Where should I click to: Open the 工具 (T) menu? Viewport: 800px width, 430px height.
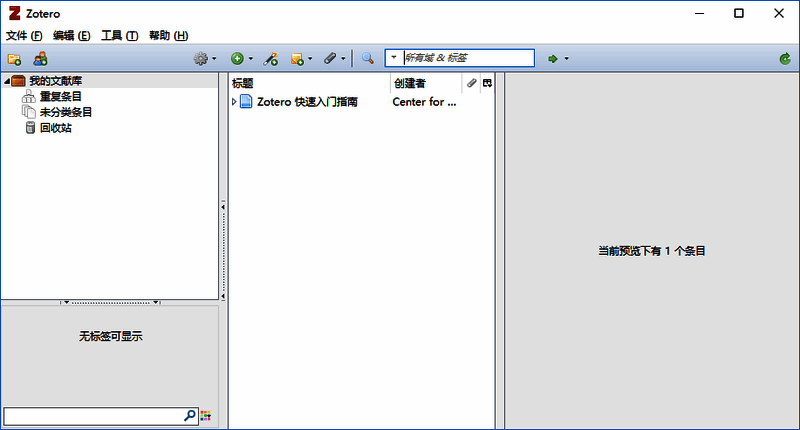pos(119,35)
